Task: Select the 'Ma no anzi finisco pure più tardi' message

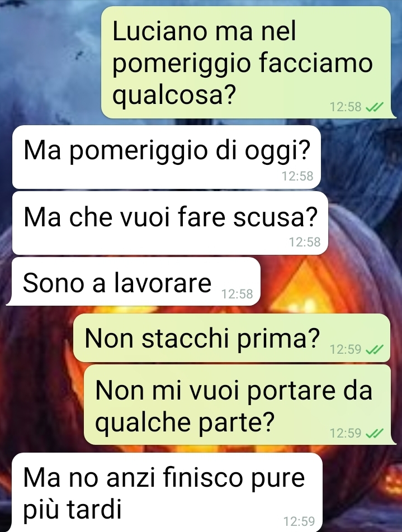Action: click(167, 492)
